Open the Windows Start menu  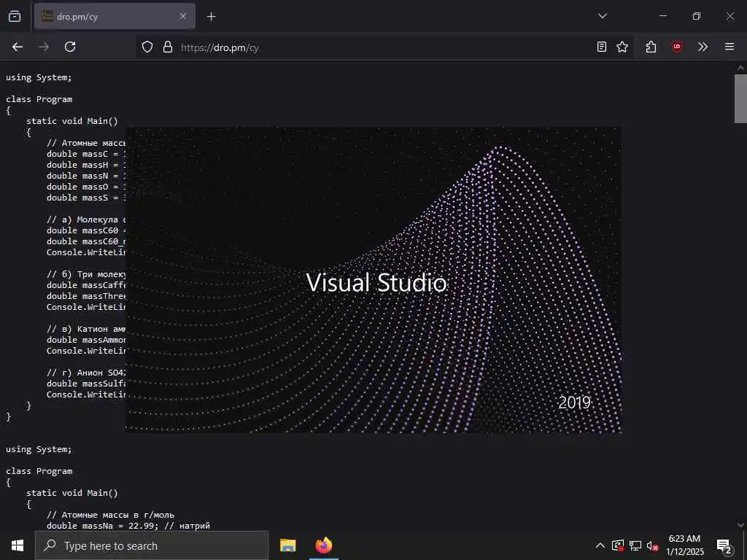pyautogui.click(x=18, y=545)
